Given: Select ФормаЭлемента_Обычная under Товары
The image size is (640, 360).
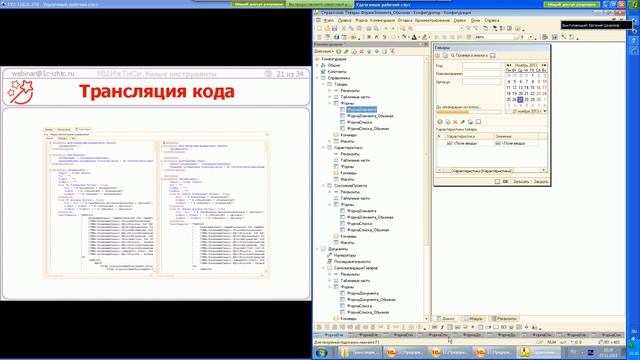Looking at the screenshot, I should (x=370, y=116).
